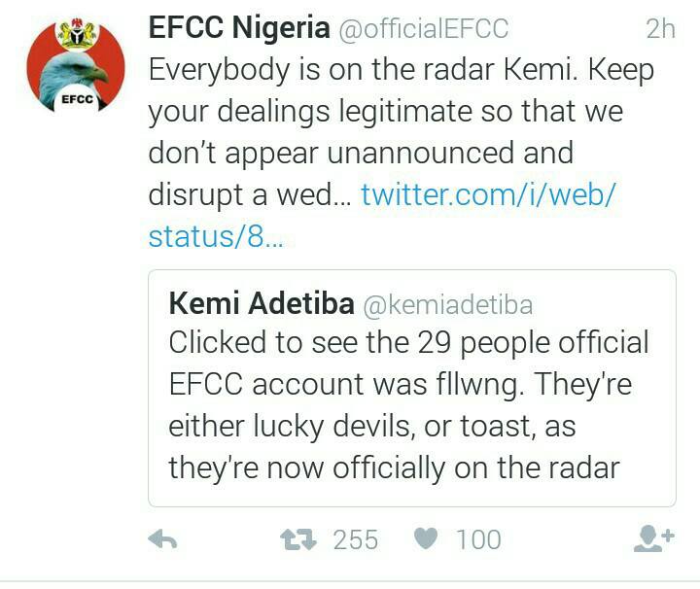The image size is (700, 589).
Task: Open the @officialEFCC handle
Action: point(423,30)
